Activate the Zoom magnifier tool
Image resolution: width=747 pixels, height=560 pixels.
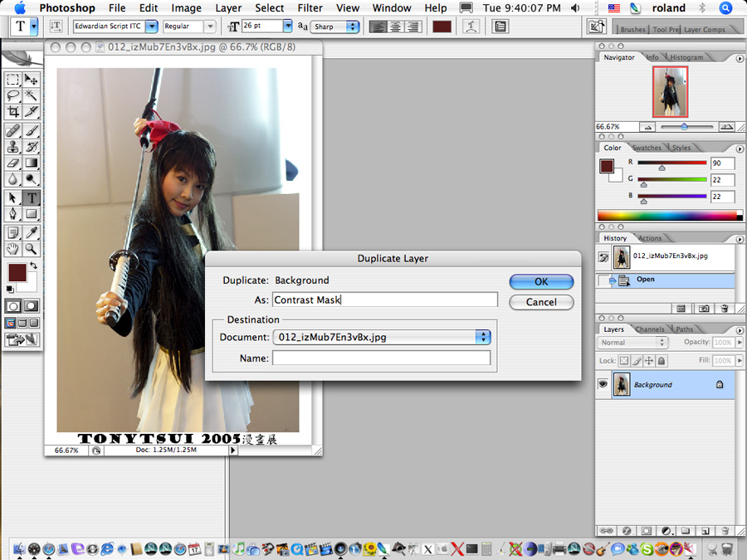point(32,249)
